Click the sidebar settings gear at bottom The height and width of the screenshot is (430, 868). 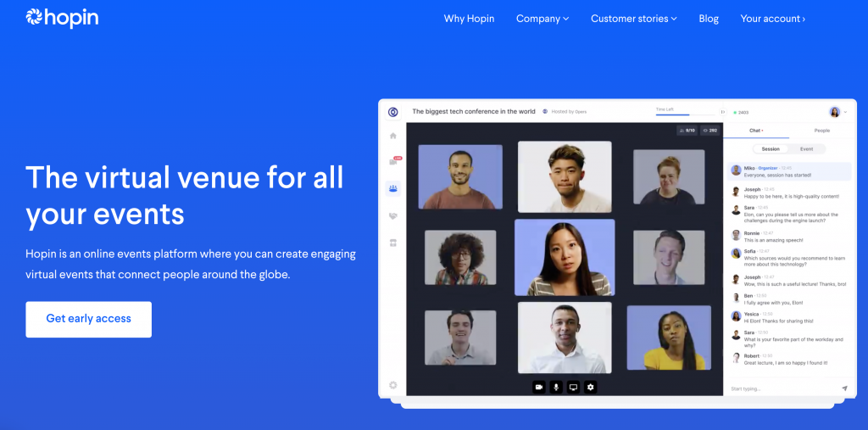tap(393, 385)
